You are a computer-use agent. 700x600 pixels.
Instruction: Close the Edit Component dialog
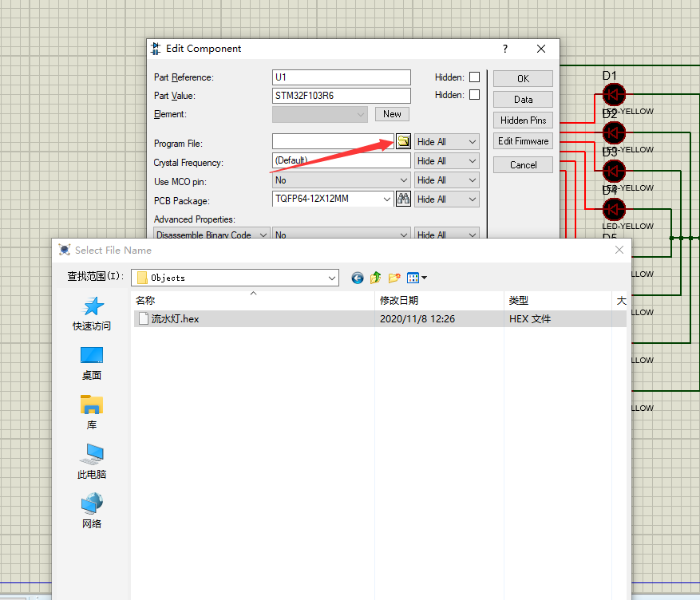541,49
